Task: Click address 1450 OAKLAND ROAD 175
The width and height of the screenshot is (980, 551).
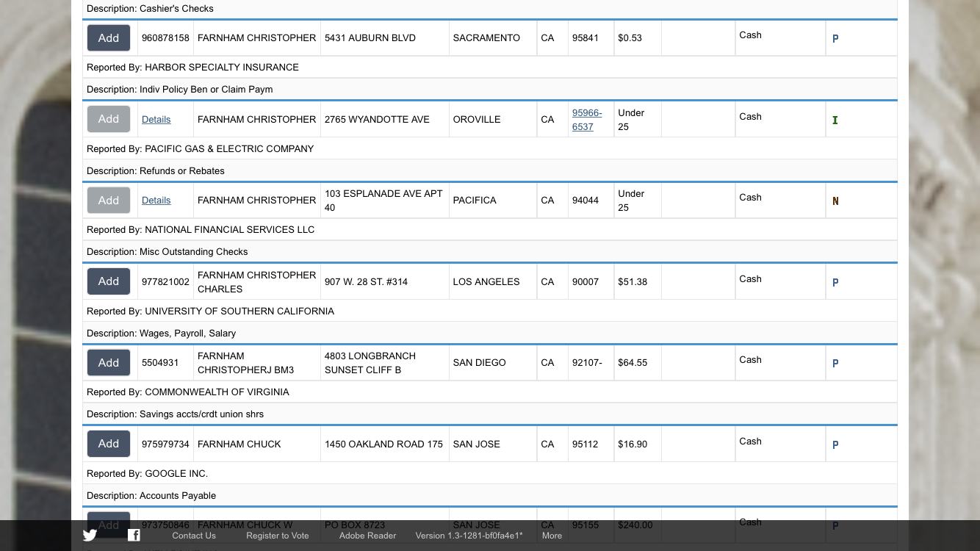Action: point(383,444)
